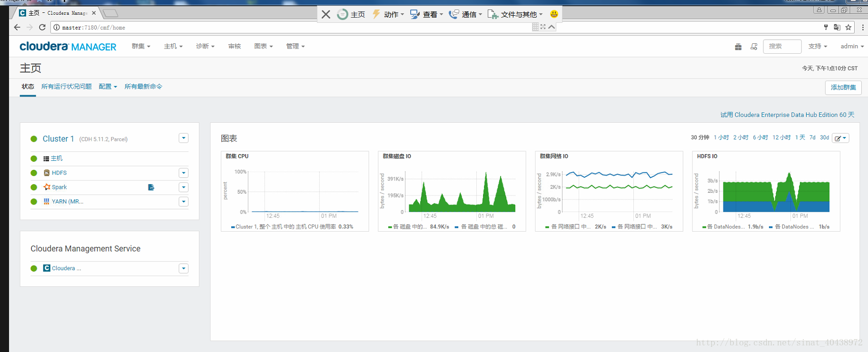Open Cluster 1 actions dropdown

pyautogui.click(x=184, y=138)
